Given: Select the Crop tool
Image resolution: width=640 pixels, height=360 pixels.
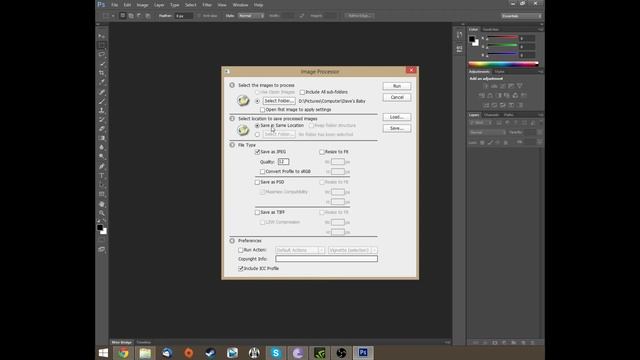Looking at the screenshot, I should (102, 73).
